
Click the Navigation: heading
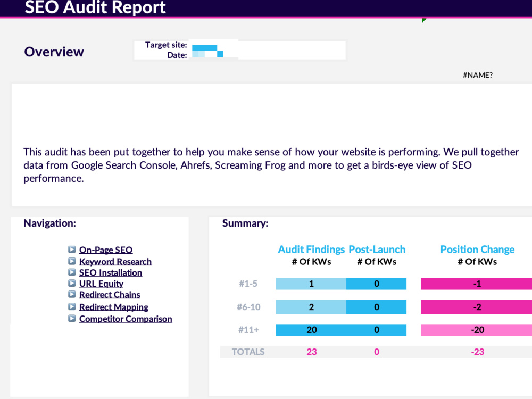(50, 223)
